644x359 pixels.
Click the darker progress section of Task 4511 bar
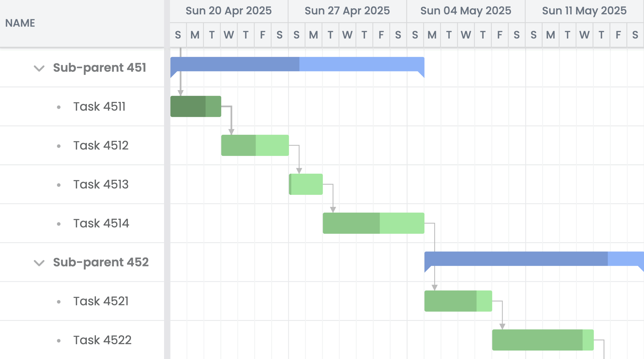tap(188, 107)
